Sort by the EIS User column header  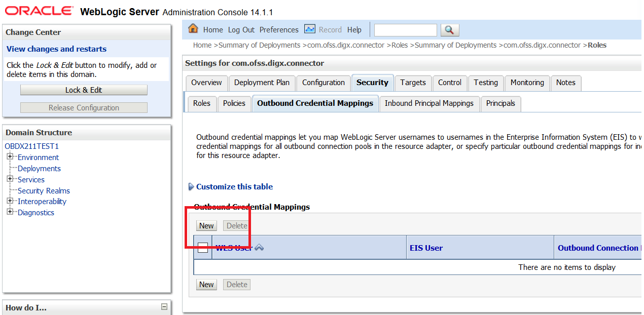pyautogui.click(x=426, y=248)
